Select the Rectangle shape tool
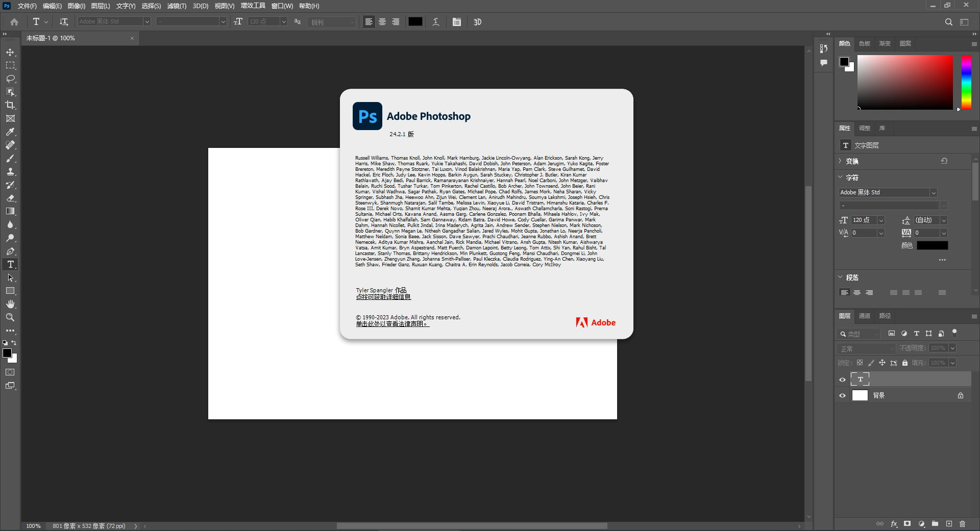The image size is (980, 531). [10, 291]
